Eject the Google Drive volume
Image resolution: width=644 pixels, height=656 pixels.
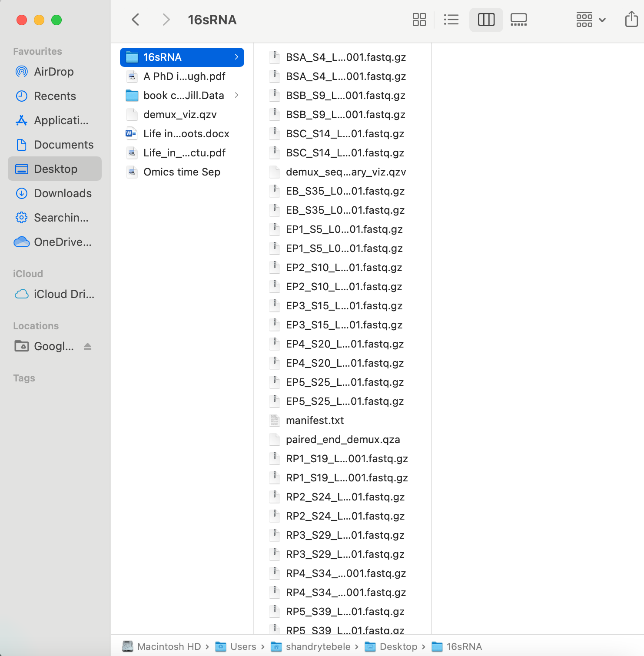click(x=88, y=346)
